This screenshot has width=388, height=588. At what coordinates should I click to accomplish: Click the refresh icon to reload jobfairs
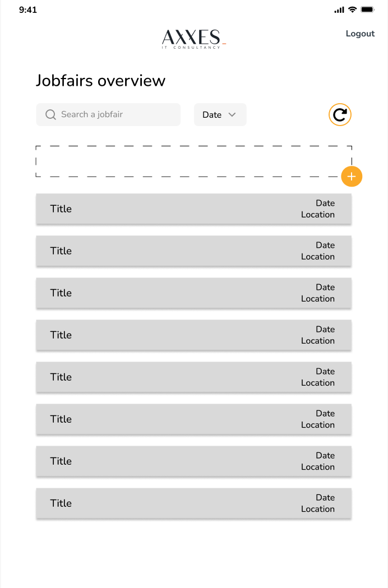pos(340,114)
